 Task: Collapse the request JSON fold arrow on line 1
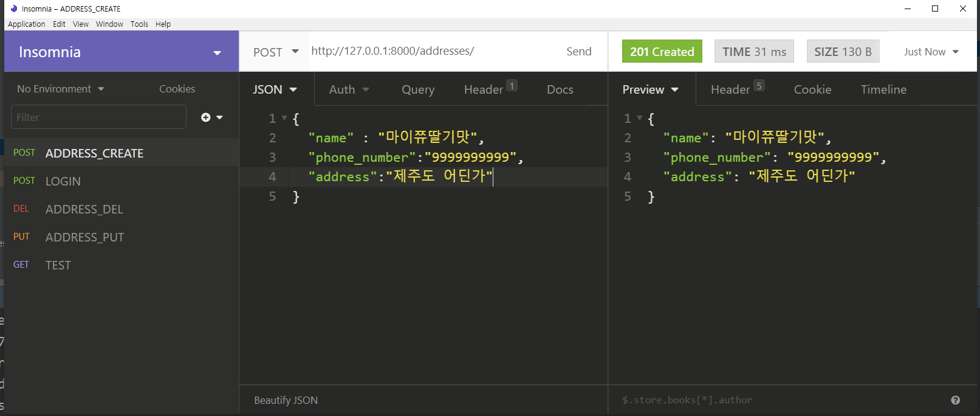tap(284, 118)
